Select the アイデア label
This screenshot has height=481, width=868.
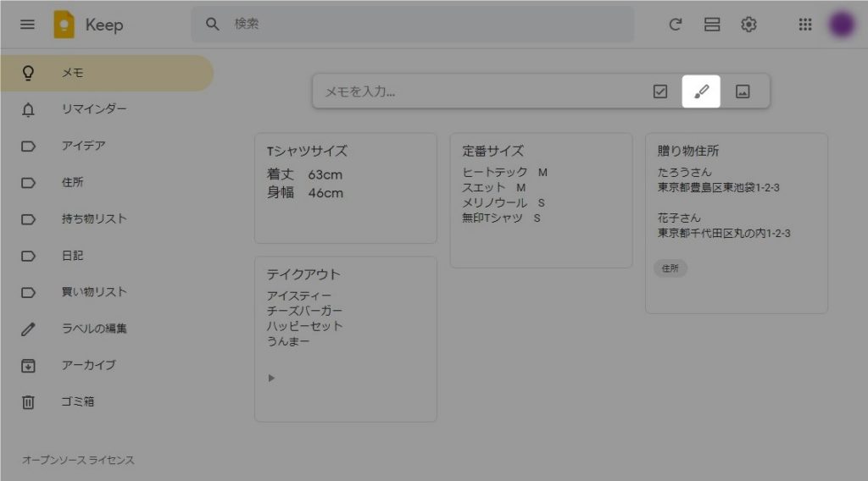(83, 146)
